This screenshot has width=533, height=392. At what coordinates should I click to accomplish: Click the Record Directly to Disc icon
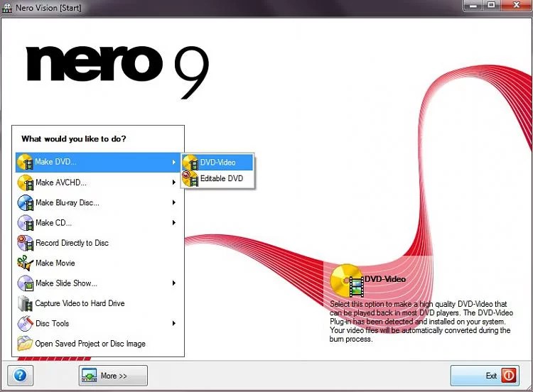click(26, 243)
